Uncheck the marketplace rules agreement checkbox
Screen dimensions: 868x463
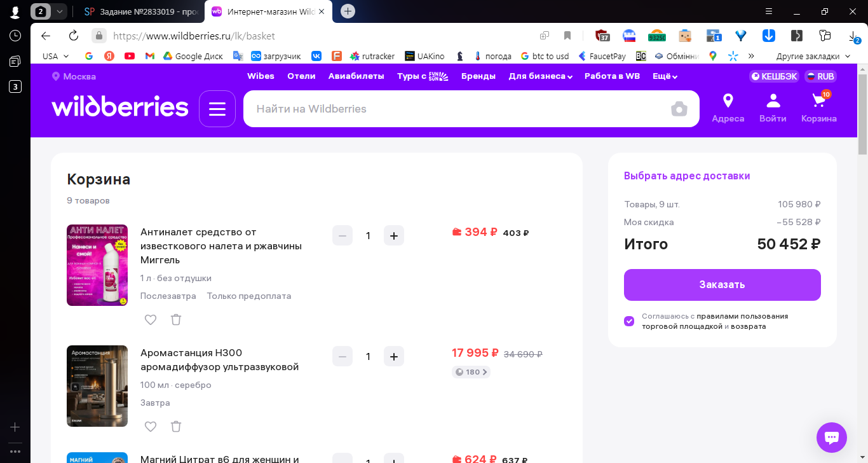pyautogui.click(x=629, y=321)
